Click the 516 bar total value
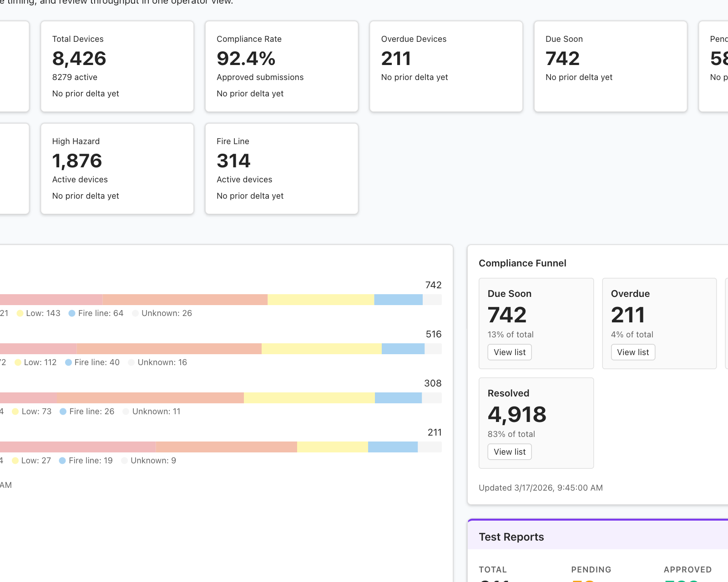This screenshot has height=582, width=728. (x=434, y=334)
